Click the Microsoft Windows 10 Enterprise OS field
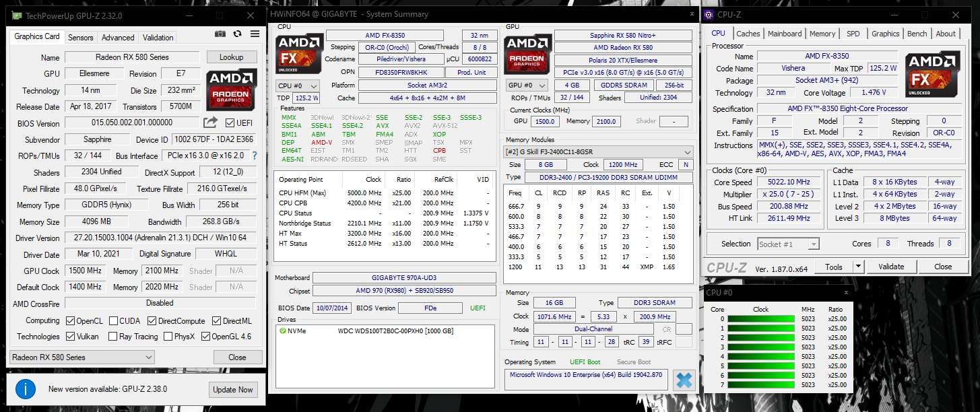Viewport: 980px width, 412px height. pos(586,380)
